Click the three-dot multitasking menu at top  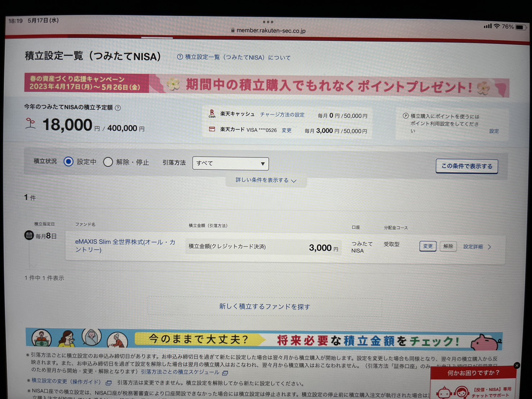coord(268,22)
